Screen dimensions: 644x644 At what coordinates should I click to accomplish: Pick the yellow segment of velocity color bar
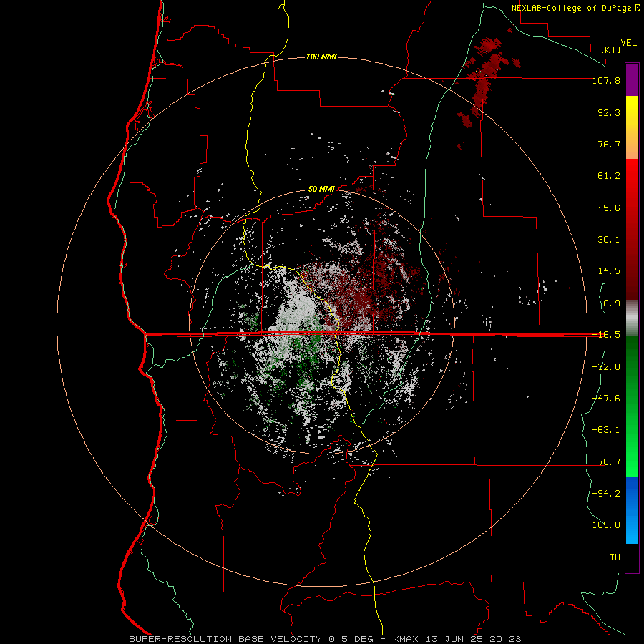pyautogui.click(x=632, y=127)
